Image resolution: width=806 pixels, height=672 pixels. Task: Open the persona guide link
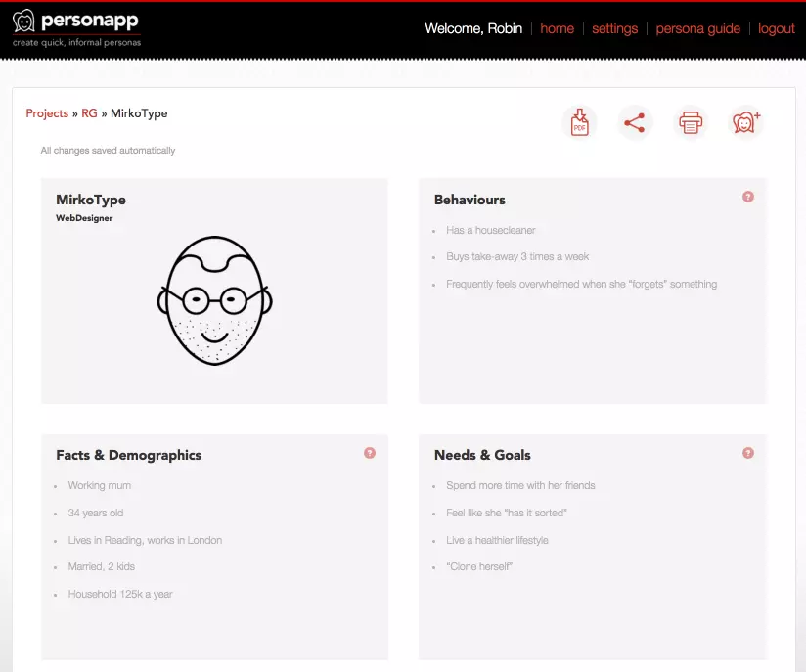click(x=697, y=28)
